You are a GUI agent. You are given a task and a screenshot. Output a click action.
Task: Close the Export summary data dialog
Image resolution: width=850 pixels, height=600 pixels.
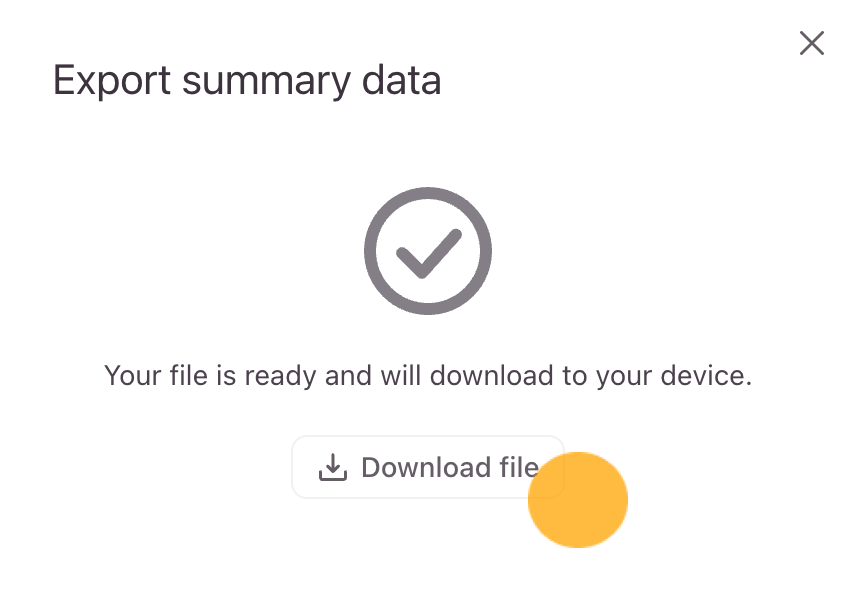[x=811, y=43]
